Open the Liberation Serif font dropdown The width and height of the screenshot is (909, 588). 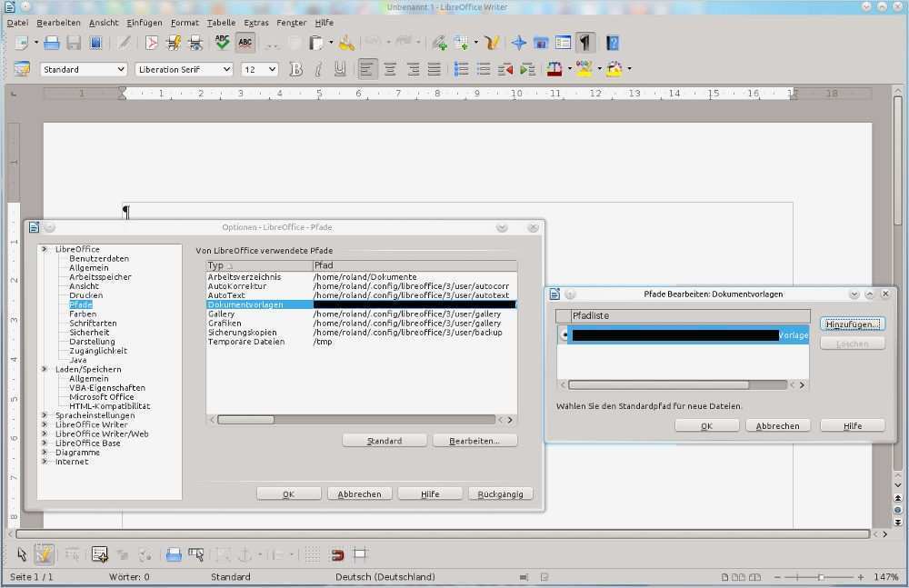[x=227, y=69]
